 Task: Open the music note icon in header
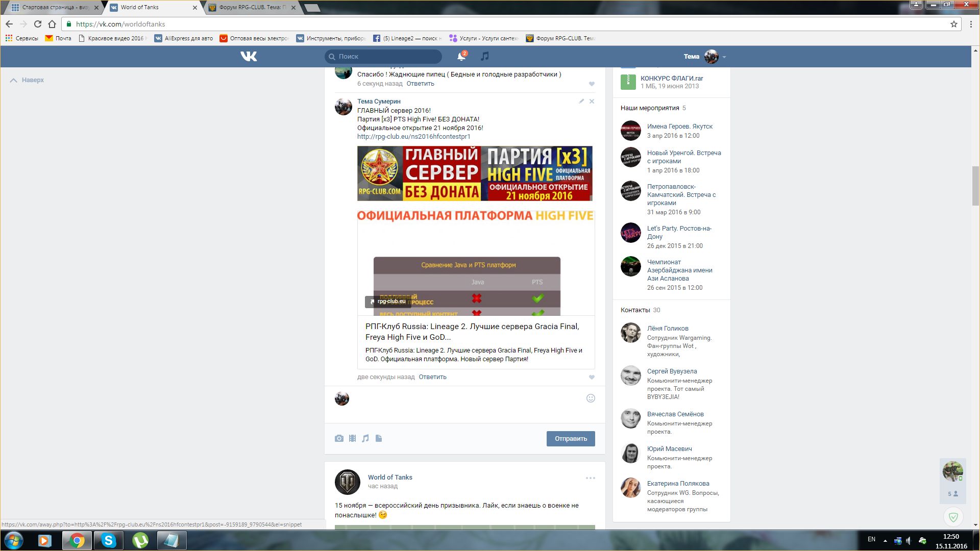pyautogui.click(x=485, y=56)
